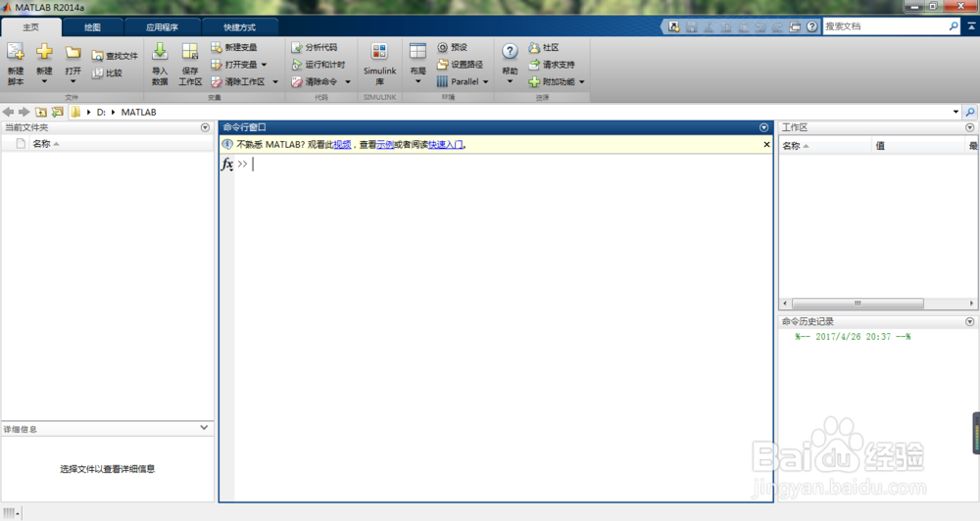This screenshot has width=980, height=521.
Task: Click 比较 (Compare) in the ribbon
Action: point(107,73)
